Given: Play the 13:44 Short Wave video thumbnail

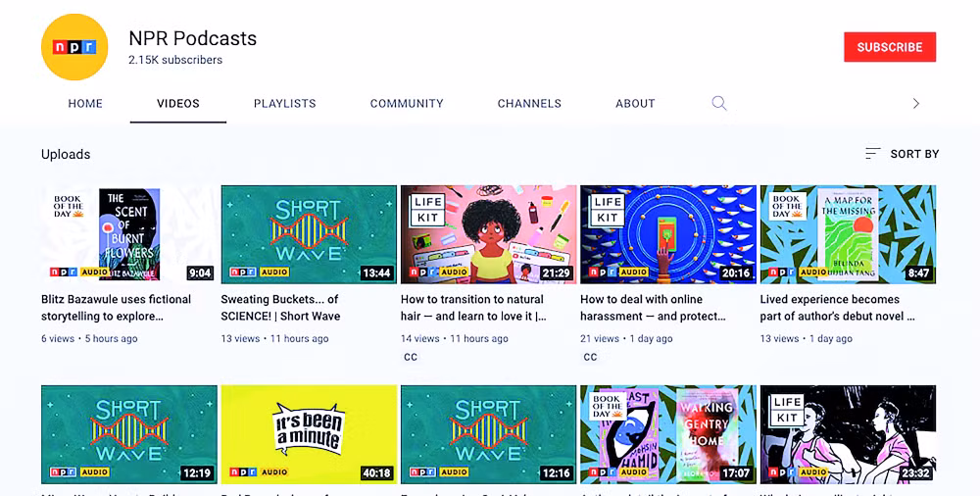Looking at the screenshot, I should click(x=309, y=234).
